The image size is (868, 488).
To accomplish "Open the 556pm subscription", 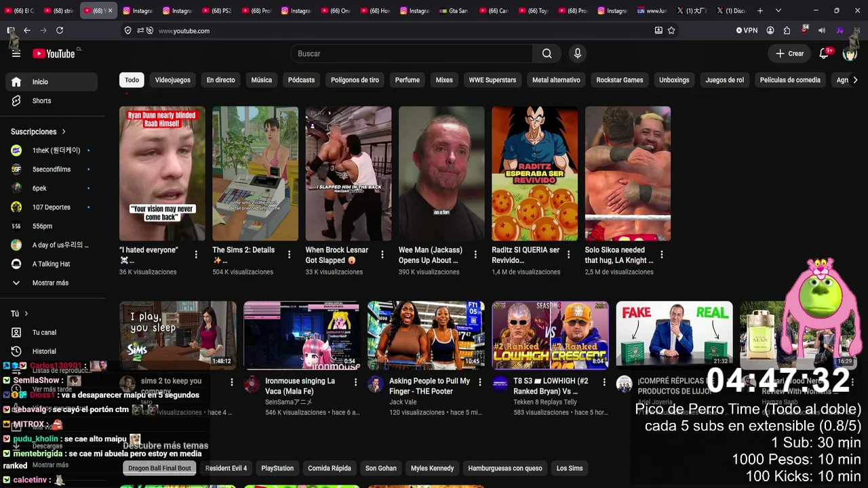I will [52, 226].
